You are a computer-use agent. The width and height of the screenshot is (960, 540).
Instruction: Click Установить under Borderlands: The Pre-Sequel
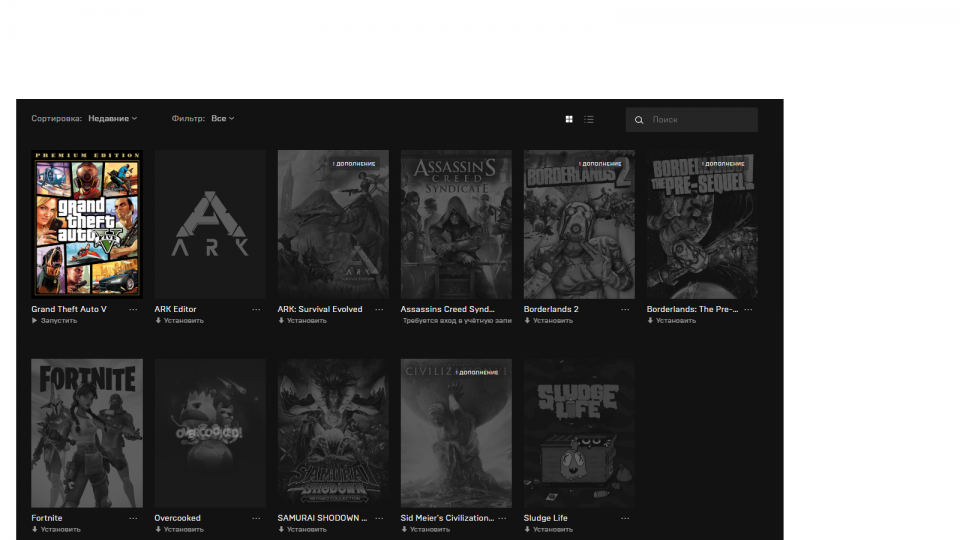[x=672, y=321]
